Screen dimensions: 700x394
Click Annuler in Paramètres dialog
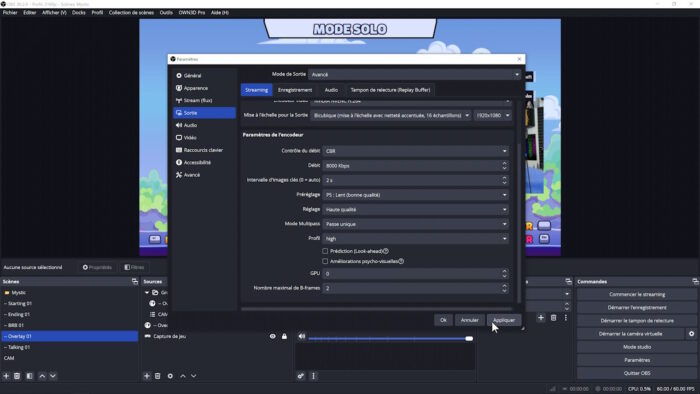point(470,320)
